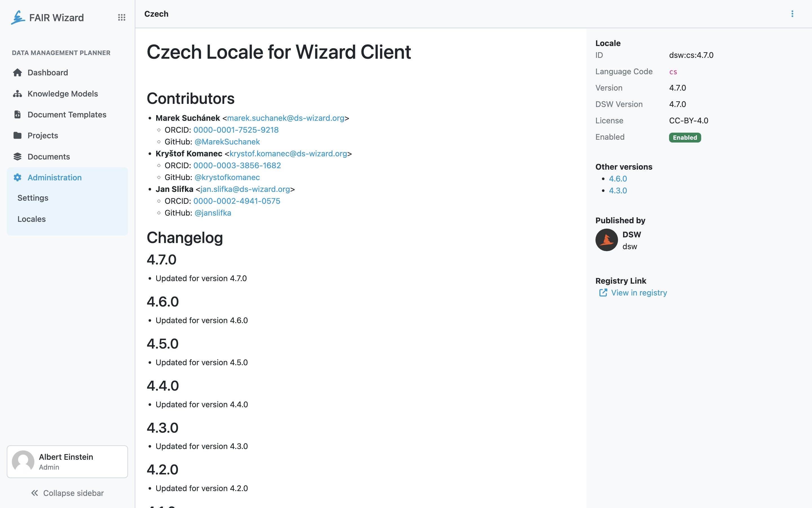Click the Enabled status badge
The width and height of the screenshot is (812, 508).
[685, 137]
